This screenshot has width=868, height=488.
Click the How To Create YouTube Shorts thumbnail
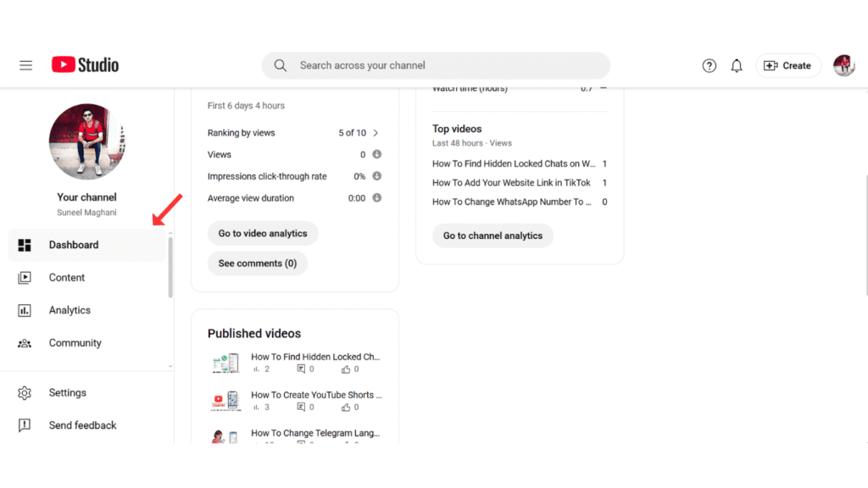coord(225,401)
